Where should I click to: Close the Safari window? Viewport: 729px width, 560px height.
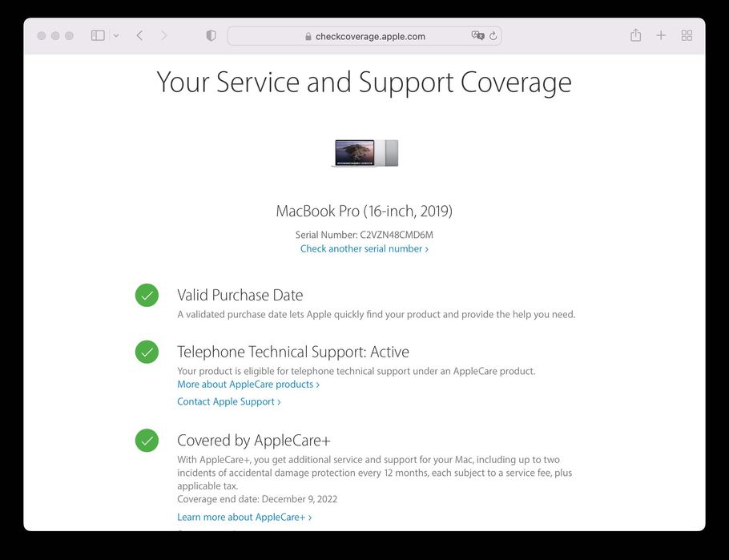(x=42, y=36)
